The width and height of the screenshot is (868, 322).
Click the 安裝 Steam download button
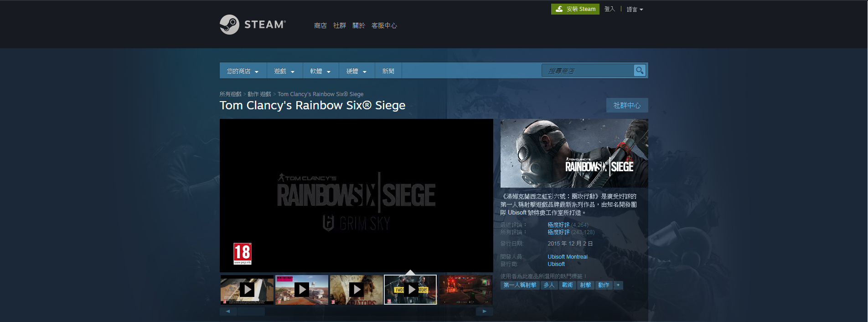point(575,9)
